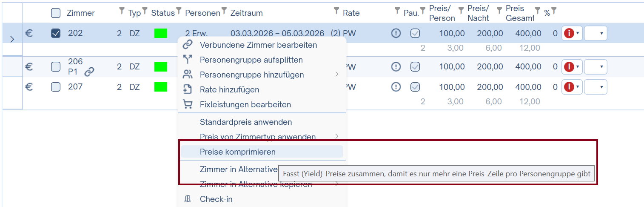Click Check-in in the context menu

click(216, 199)
